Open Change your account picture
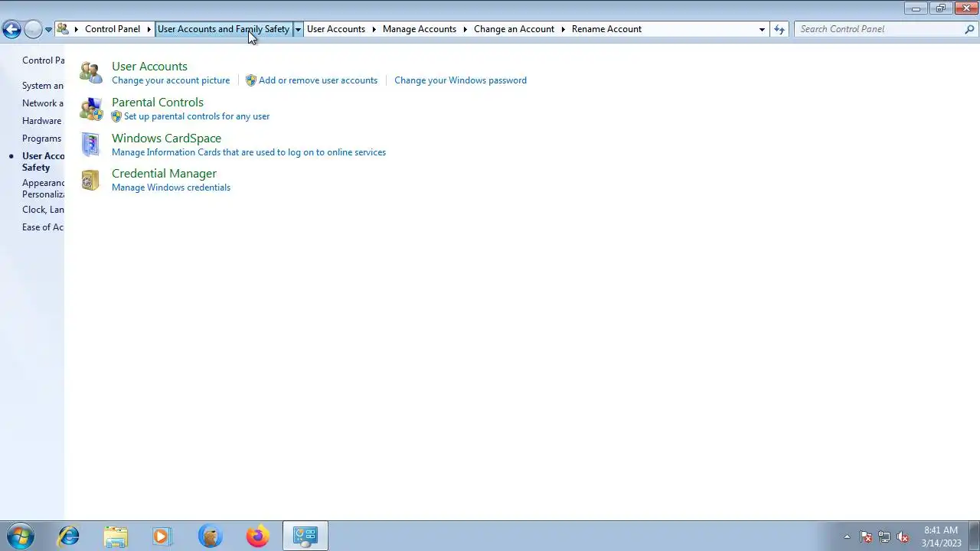The image size is (980, 551). click(x=171, y=80)
